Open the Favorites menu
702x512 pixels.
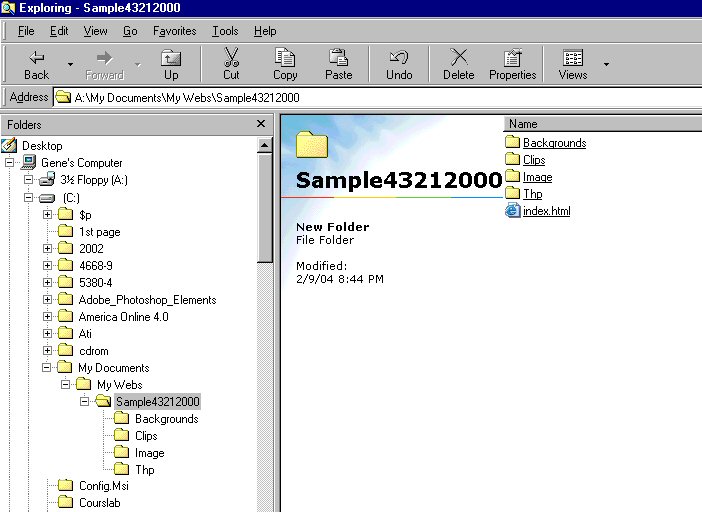pos(175,31)
